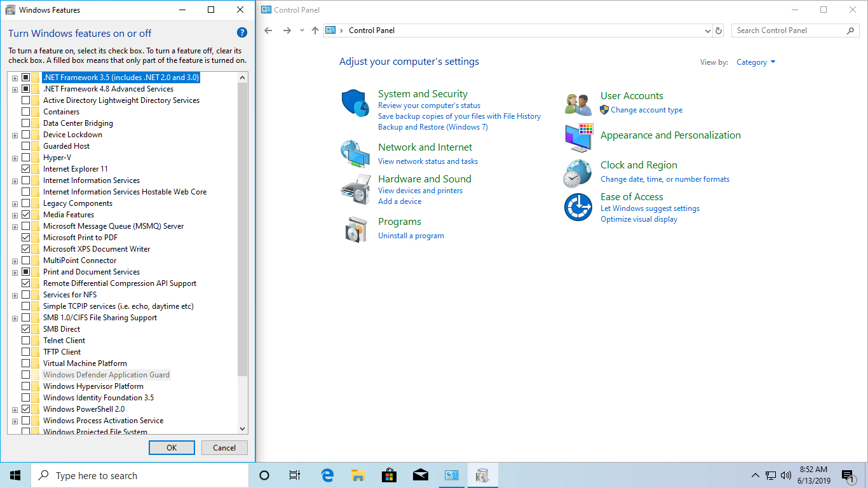This screenshot has width=868, height=488.
Task: Enable Telnet Client checkbox
Action: coord(26,341)
